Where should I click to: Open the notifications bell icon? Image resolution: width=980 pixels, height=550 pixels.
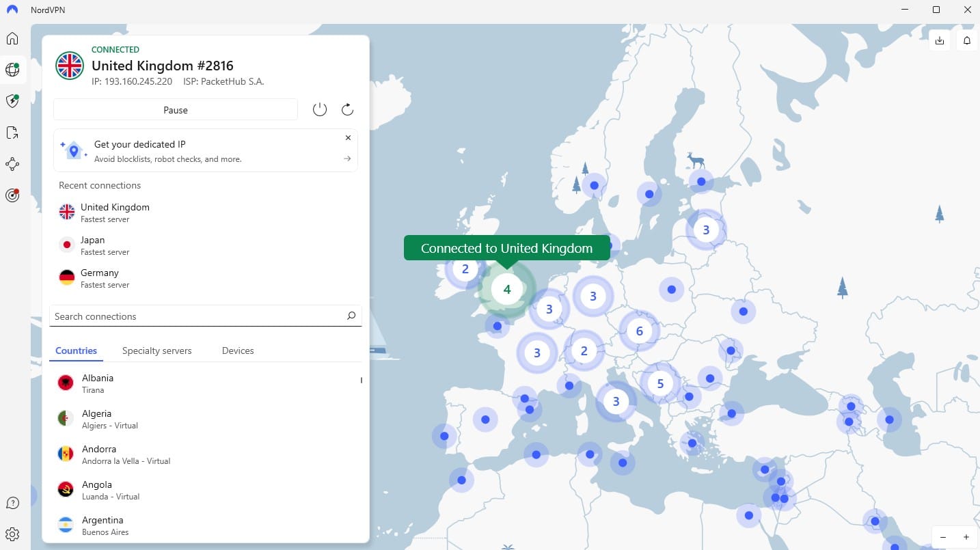click(x=967, y=41)
